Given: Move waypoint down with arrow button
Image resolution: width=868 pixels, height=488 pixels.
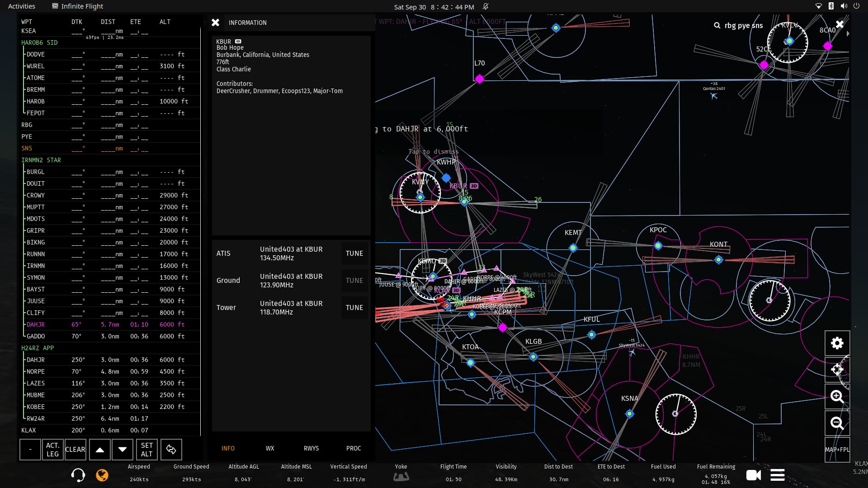Looking at the screenshot, I should tap(123, 450).
